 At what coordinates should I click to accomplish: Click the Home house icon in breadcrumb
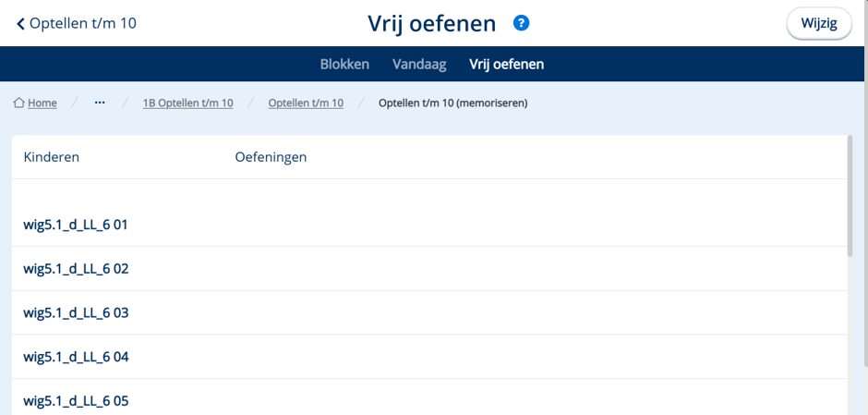click(18, 103)
